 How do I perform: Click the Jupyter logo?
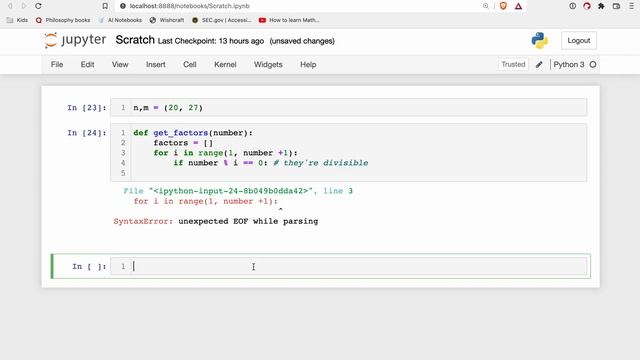[75, 40]
